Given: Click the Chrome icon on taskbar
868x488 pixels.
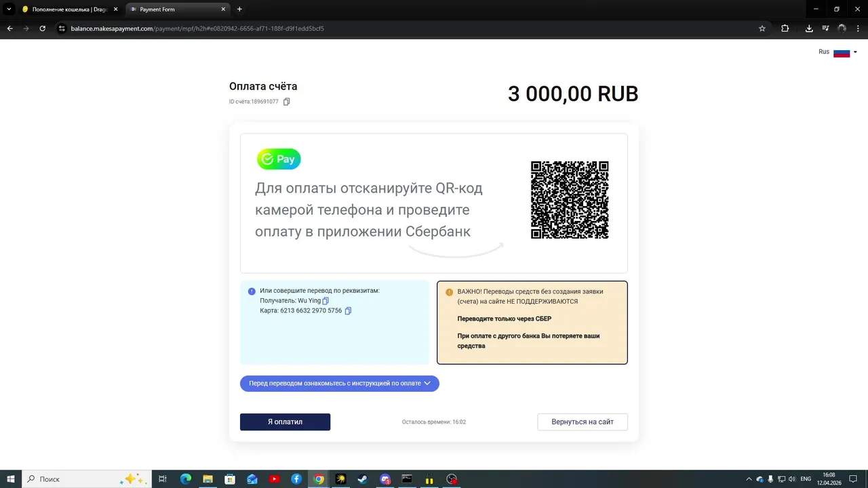Looking at the screenshot, I should [x=319, y=479].
